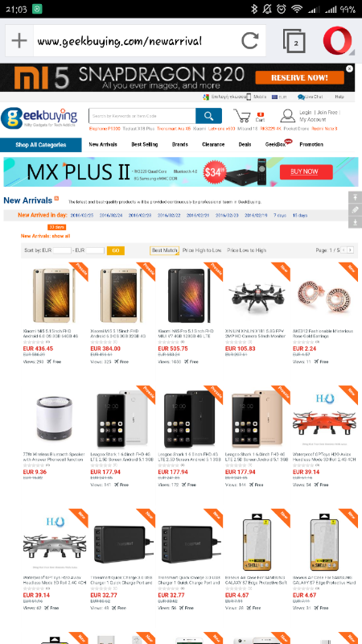Select Best Match sort option
The image size is (362, 644).
tap(165, 250)
